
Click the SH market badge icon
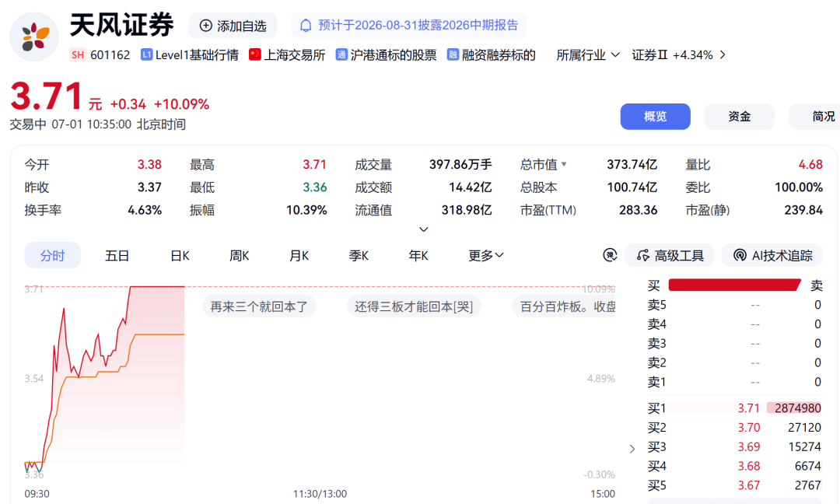point(78,55)
